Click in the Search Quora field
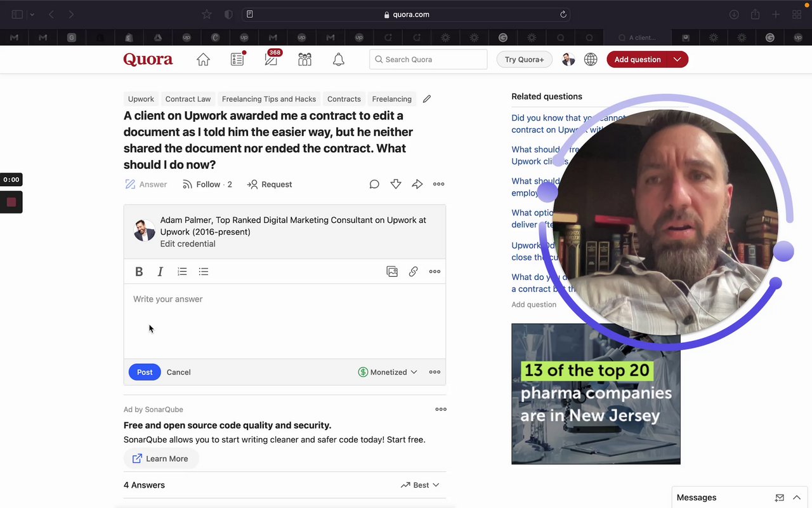Screen dimensions: 812x508 pyautogui.click(x=428, y=59)
